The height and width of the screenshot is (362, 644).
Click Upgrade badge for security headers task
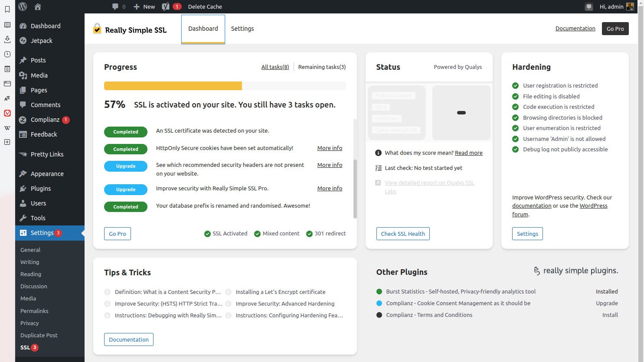coord(126,166)
